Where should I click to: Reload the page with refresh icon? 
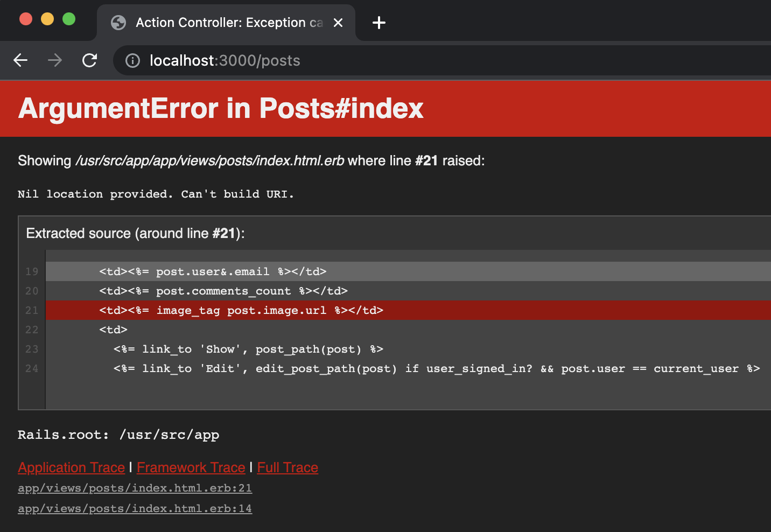tap(89, 60)
